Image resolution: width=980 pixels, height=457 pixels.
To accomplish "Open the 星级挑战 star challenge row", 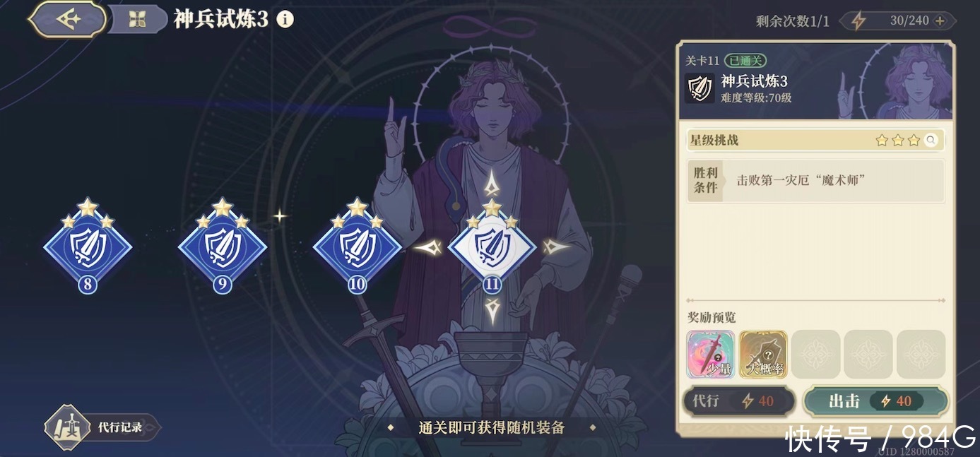I will click(x=815, y=140).
